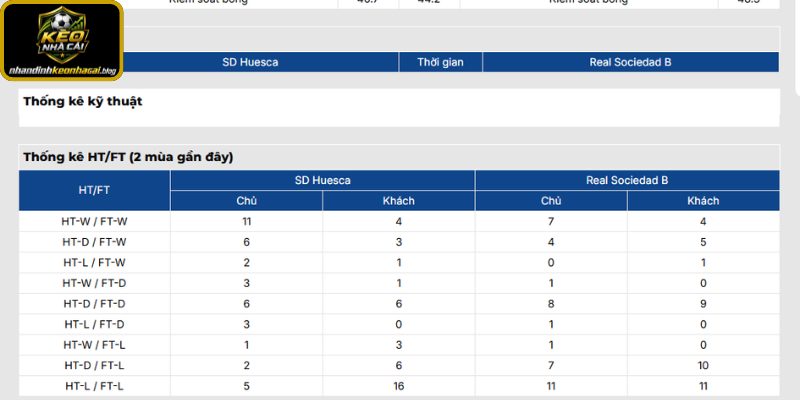
Task: Click Real Sociedad B Khách value "10" in HT-D / FT-L row
Action: pos(703,365)
